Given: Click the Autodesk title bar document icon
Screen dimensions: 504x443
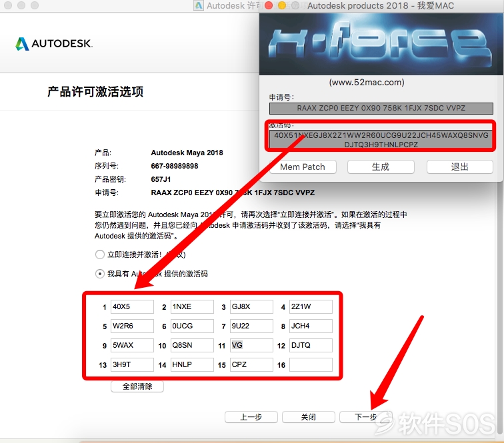Looking at the screenshot, I should click(x=199, y=5).
